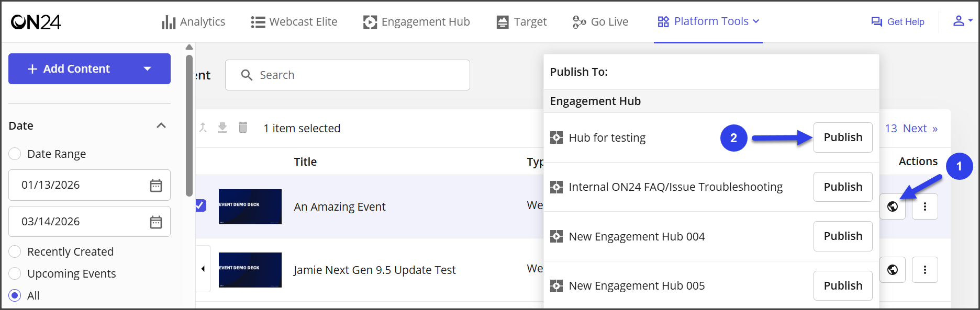Click the merge icon in toolbar
The width and height of the screenshot is (980, 310).
(203, 128)
